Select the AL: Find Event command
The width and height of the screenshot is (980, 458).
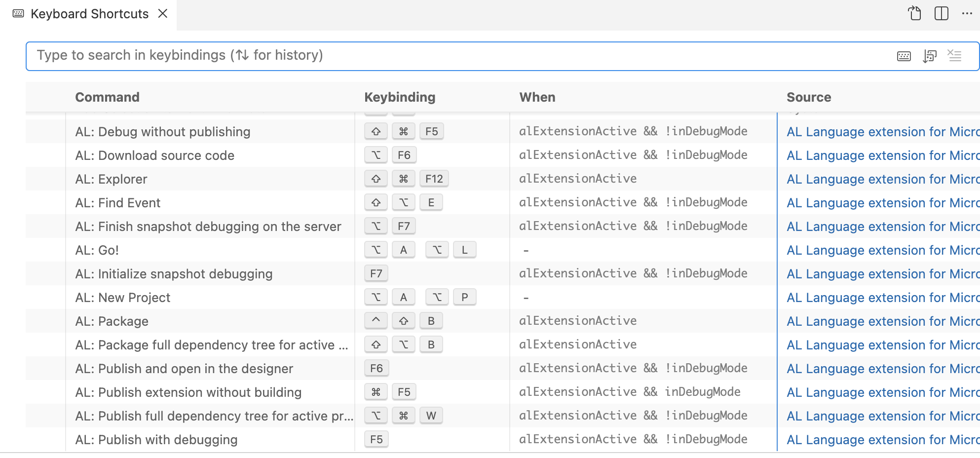[117, 203]
